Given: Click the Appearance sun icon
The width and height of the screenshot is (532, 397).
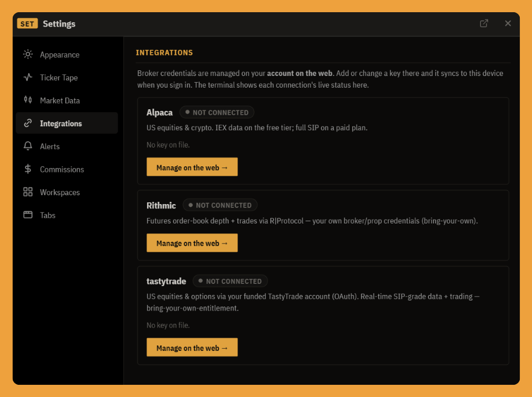Looking at the screenshot, I should coord(28,54).
